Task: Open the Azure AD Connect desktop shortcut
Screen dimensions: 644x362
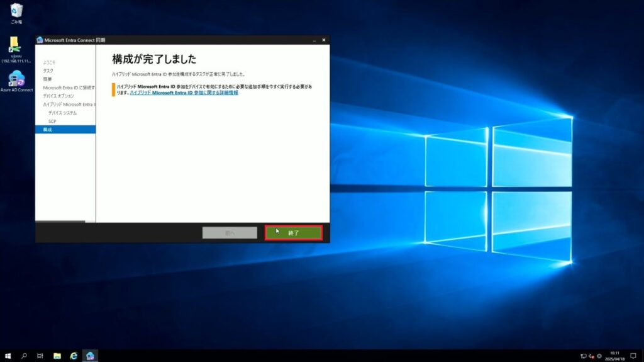Action: pos(16,79)
